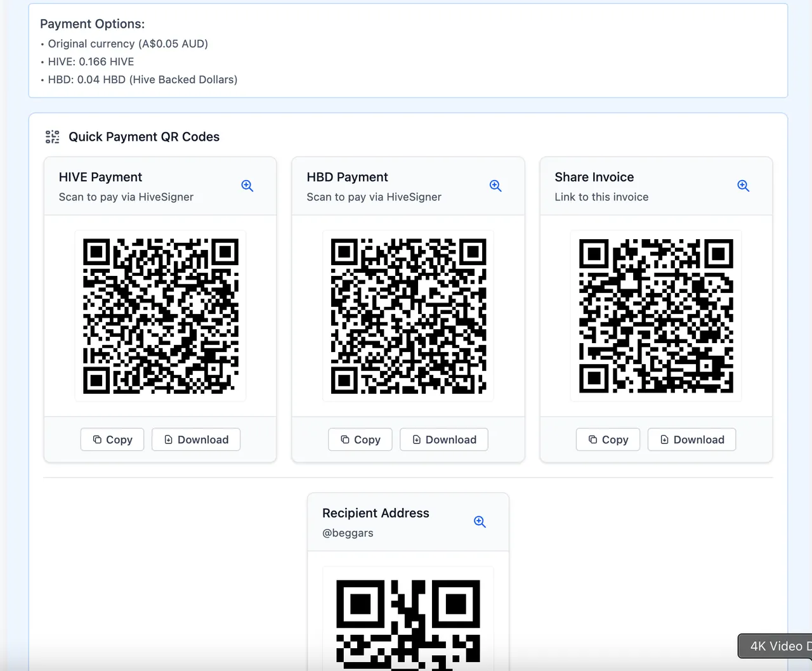
Task: Click the 'Payment Options:' heading
Action: tap(93, 24)
